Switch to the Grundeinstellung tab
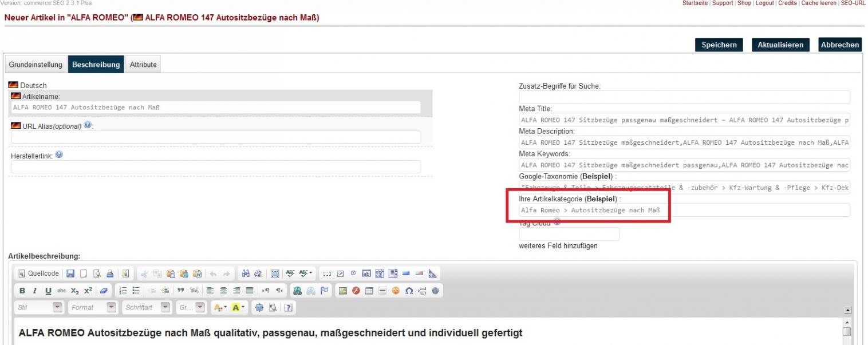The width and height of the screenshot is (868, 345). (35, 65)
